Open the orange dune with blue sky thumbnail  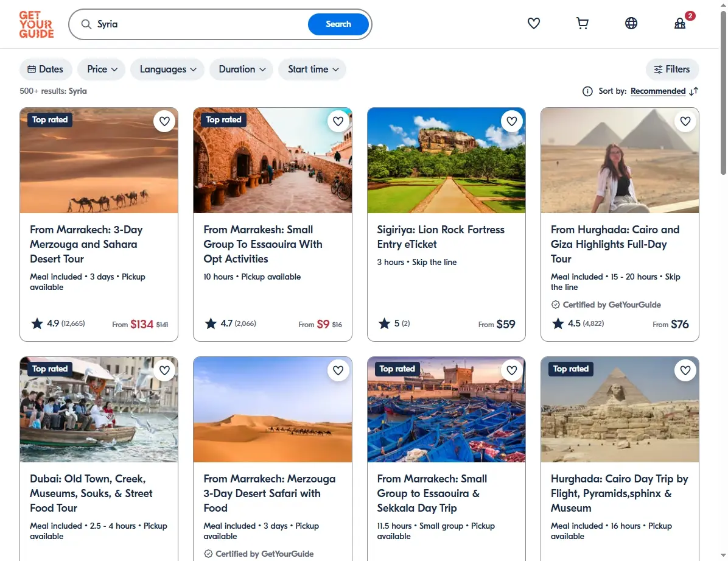[273, 409]
